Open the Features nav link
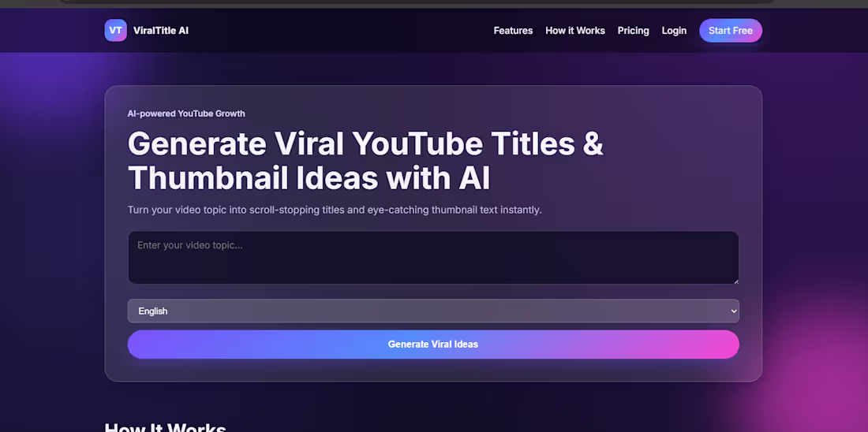Image resolution: width=868 pixels, height=432 pixels. 513,31
